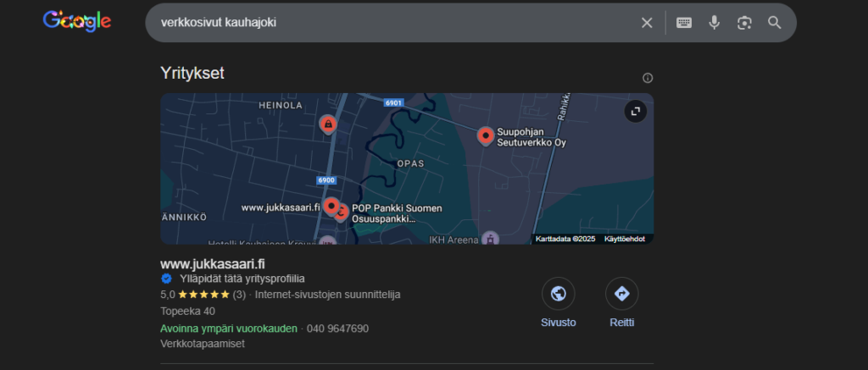Image resolution: width=868 pixels, height=370 pixels.
Task: Select the www.jukkasaari.fi map pin
Action: 331,207
